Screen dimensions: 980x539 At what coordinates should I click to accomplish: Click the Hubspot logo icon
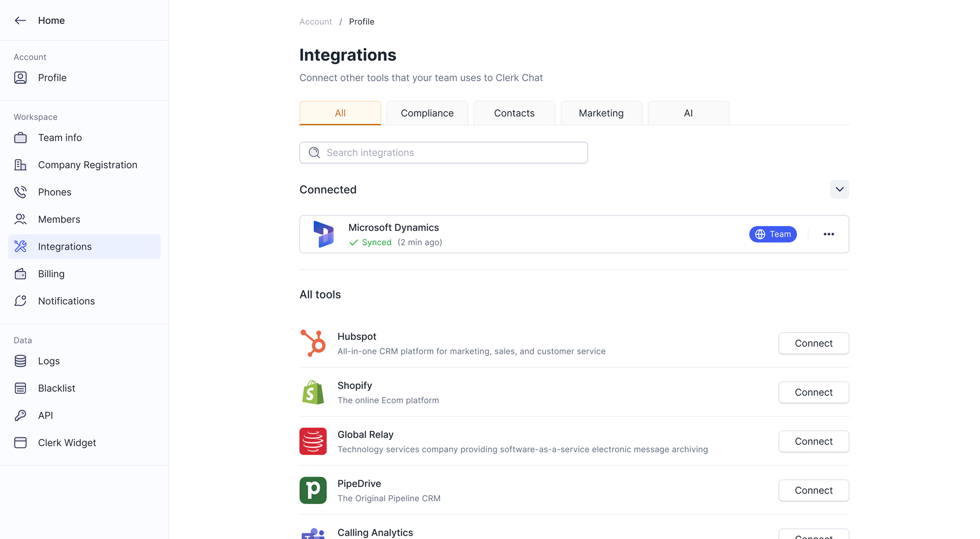point(313,343)
